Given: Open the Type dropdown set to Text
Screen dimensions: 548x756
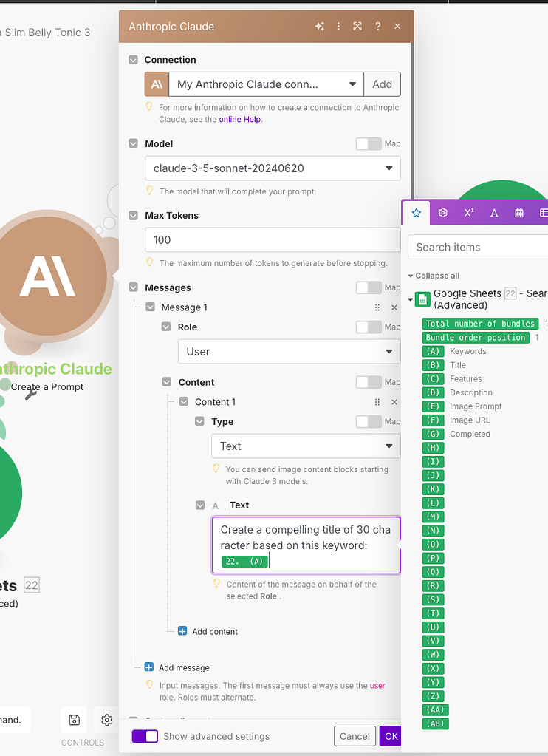Looking at the screenshot, I should (x=306, y=446).
